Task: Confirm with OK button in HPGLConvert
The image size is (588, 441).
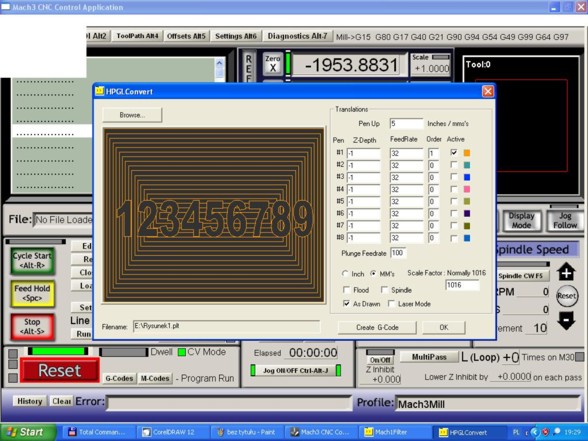Action: (x=444, y=327)
